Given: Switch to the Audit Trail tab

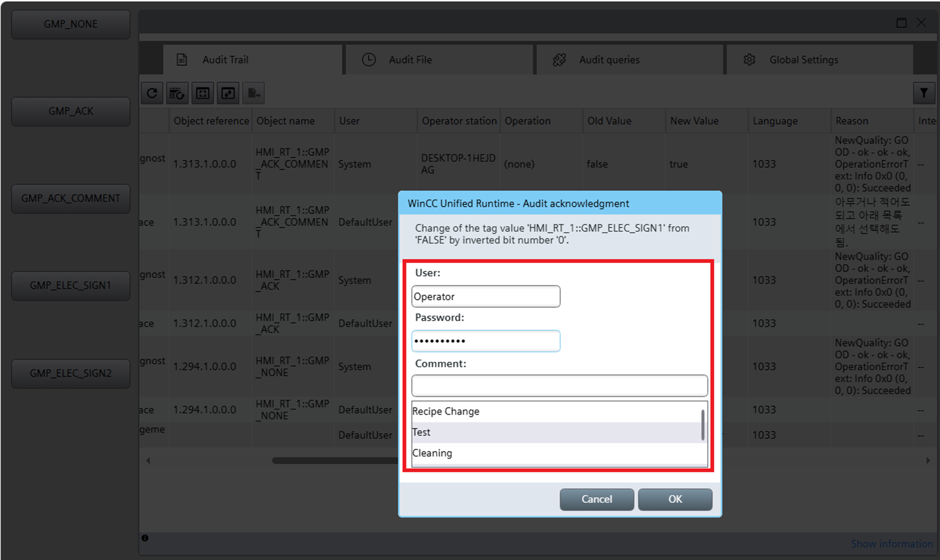Looking at the screenshot, I should 253,60.
